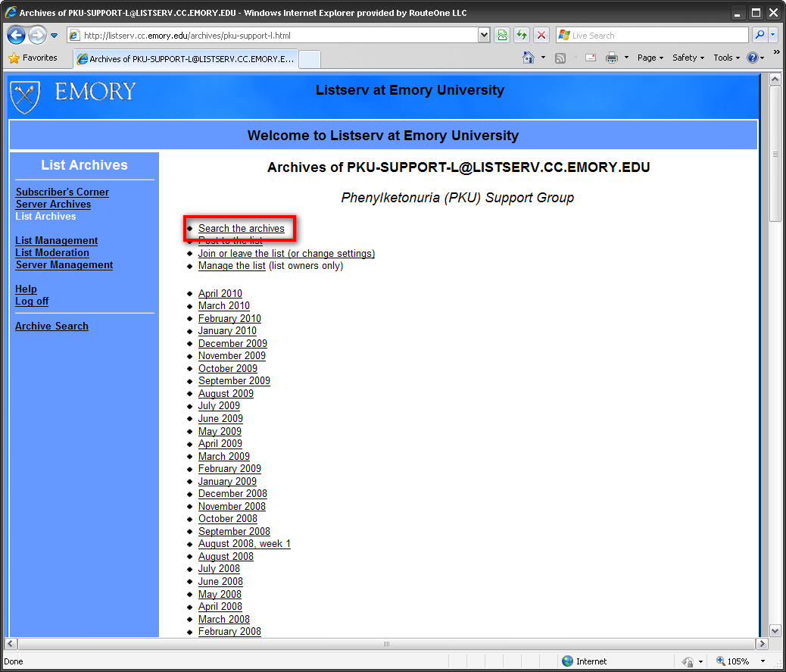Open the Help link in sidebar
Image resolution: width=786 pixels, height=672 pixels.
(26, 289)
